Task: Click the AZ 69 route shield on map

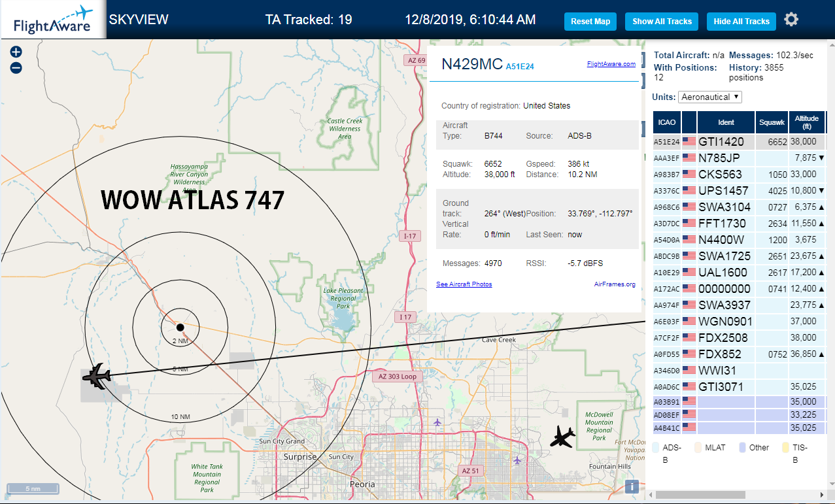Action: point(416,61)
